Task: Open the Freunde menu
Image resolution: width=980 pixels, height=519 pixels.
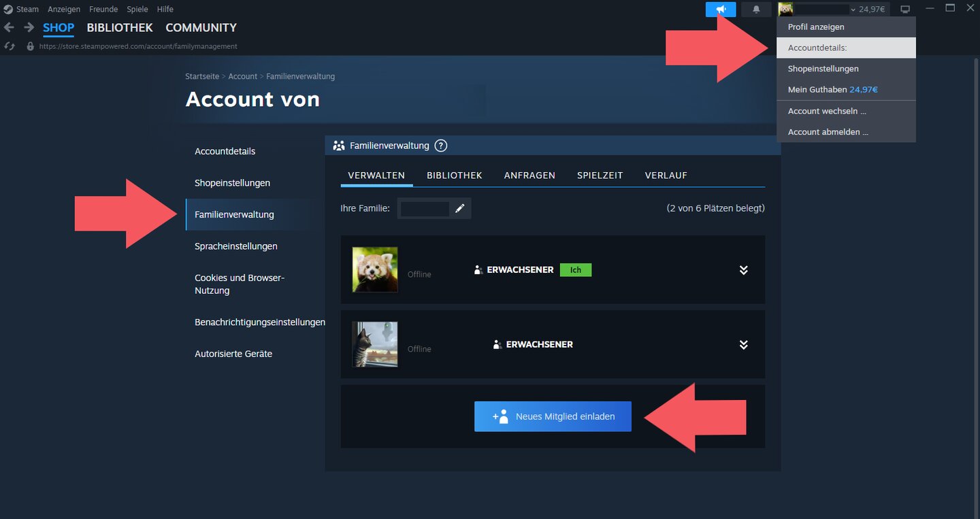Action: (x=103, y=9)
